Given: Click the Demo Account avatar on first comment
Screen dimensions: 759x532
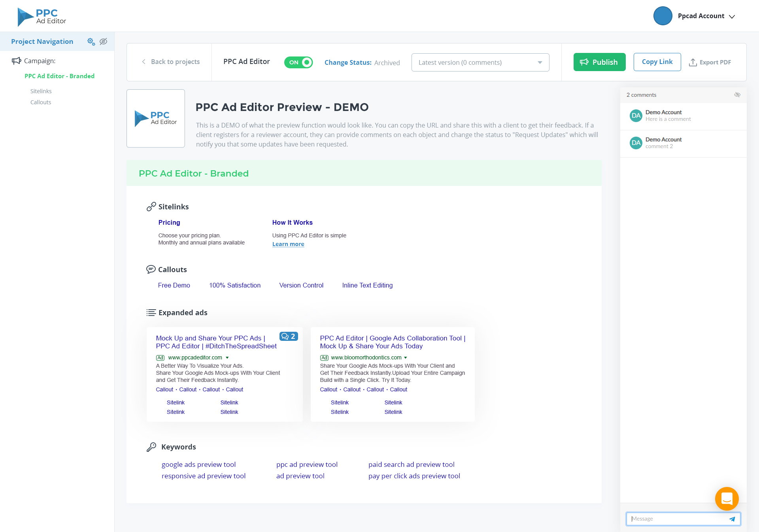Looking at the screenshot, I should point(636,115).
